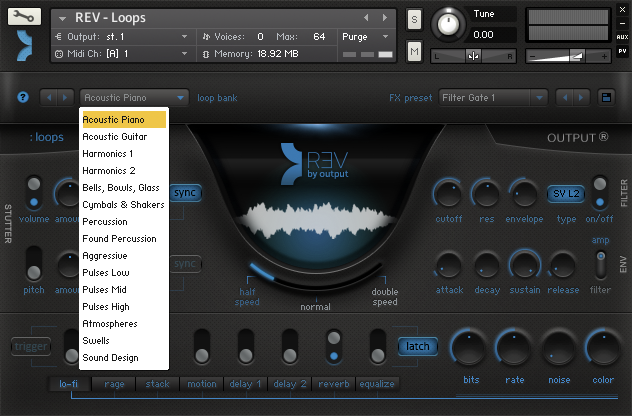Toggle the equalize effect switch above equalize tab

pos(378,347)
